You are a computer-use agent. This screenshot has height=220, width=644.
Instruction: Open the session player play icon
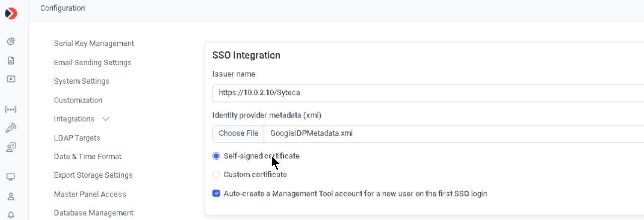coord(11,79)
